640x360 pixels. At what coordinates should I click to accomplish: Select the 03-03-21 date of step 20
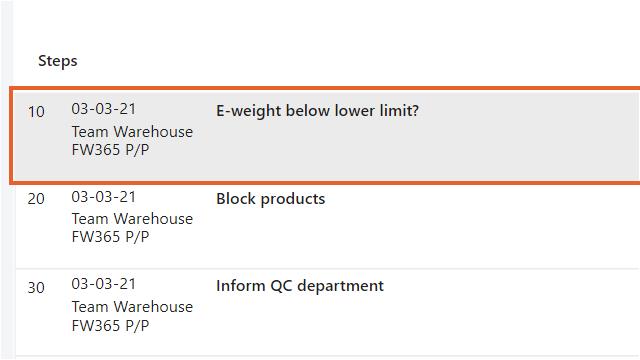pos(103,197)
